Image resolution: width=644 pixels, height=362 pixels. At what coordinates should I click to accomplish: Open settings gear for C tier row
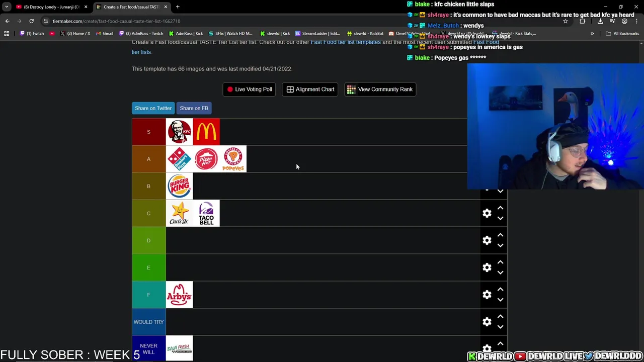[x=487, y=213]
